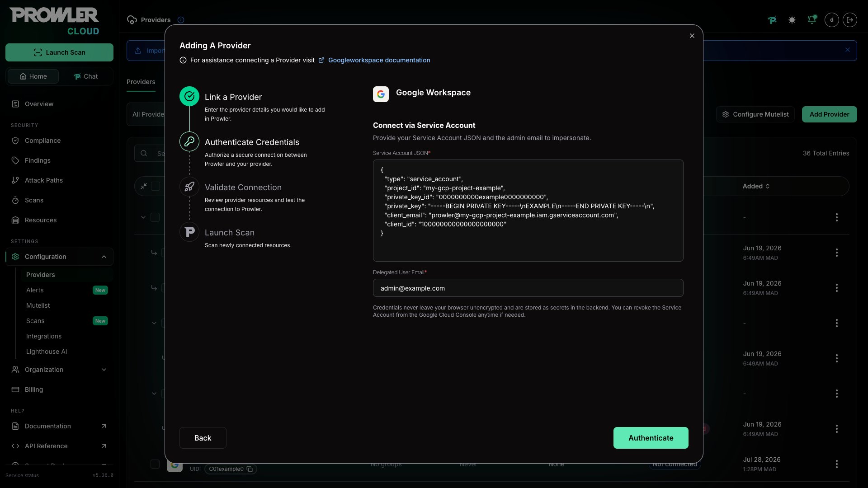Screen dimensions: 868x488
Task: Toggle the C01example0 row checkbox
Action: (x=155, y=464)
